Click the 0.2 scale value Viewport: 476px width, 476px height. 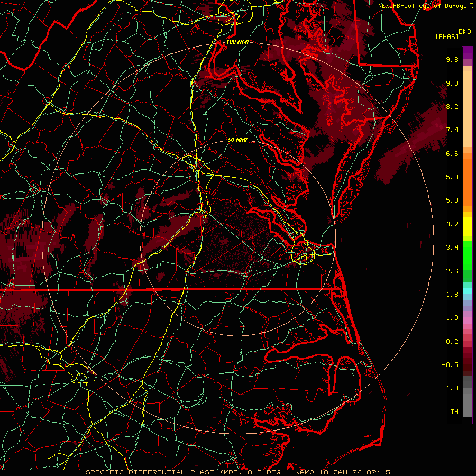pyautogui.click(x=452, y=342)
